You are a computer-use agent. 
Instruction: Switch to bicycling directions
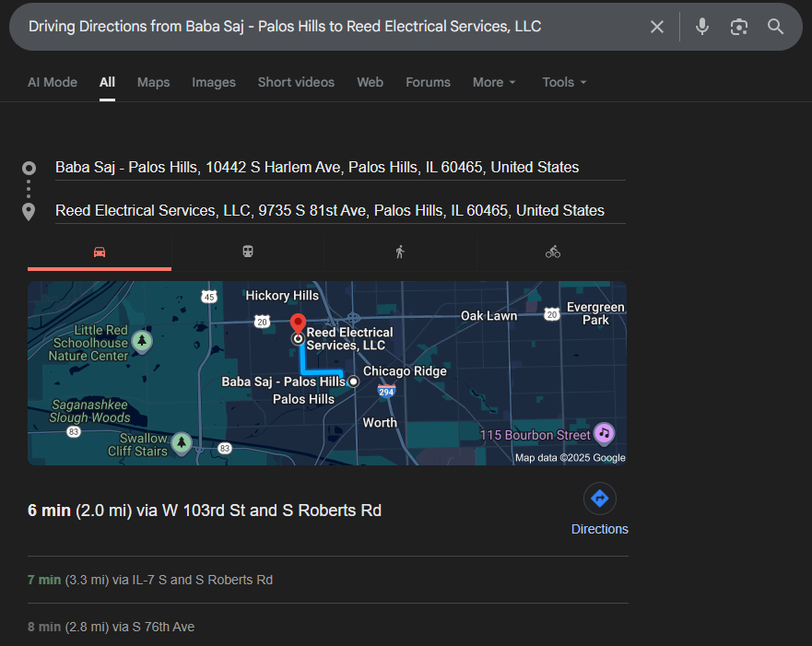552,252
